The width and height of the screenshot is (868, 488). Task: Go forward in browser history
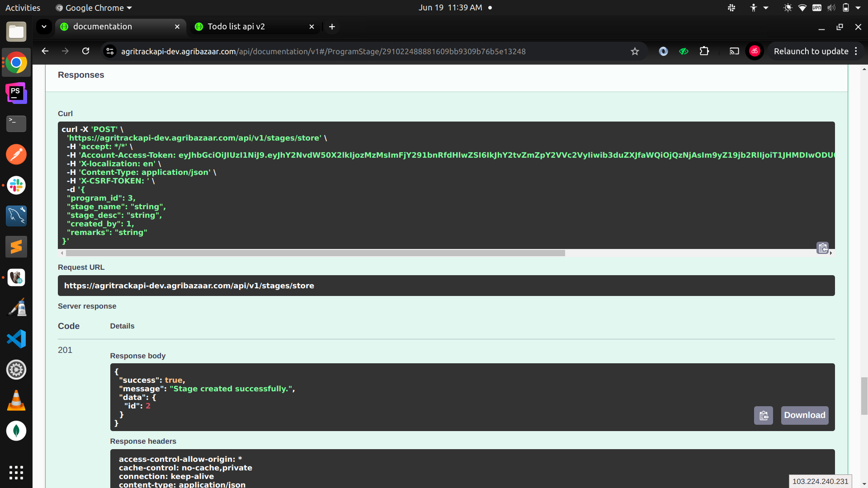65,52
